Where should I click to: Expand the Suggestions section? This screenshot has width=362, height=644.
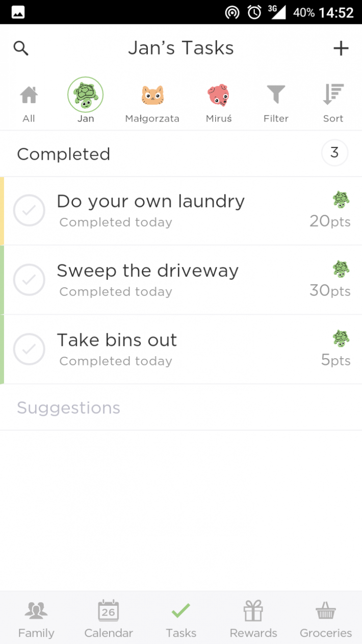pyautogui.click(x=181, y=407)
